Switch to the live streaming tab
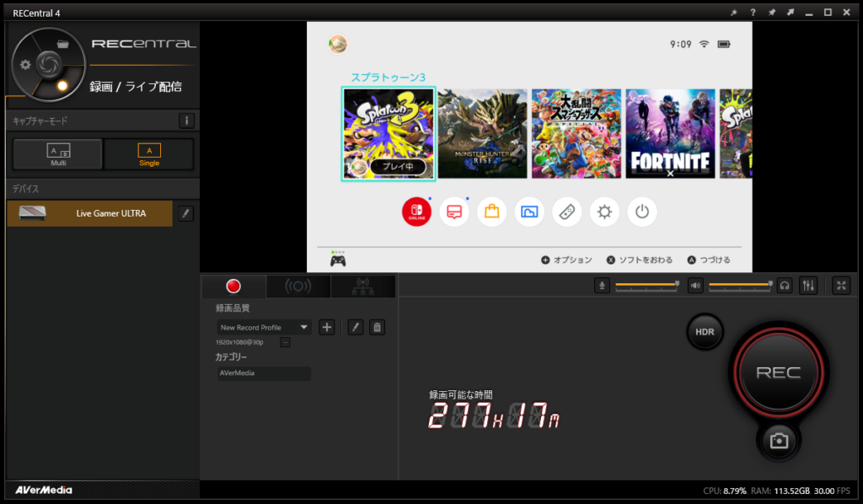 click(x=297, y=287)
